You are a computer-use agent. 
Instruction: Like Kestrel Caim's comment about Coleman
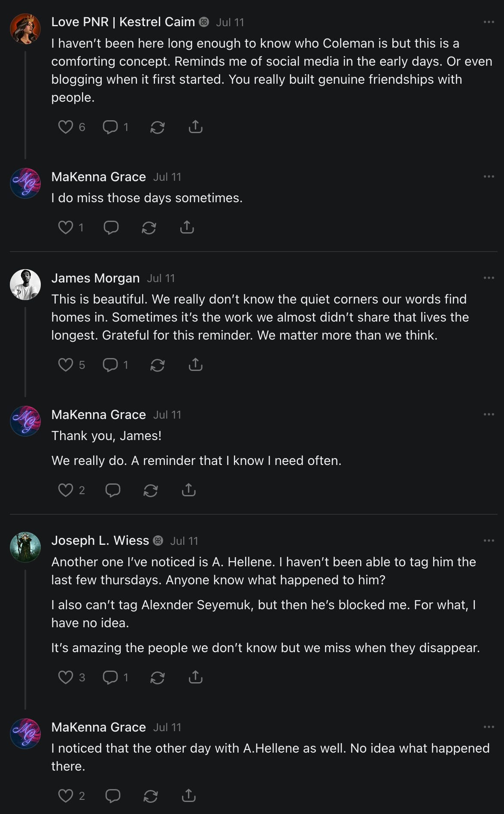coord(66,127)
